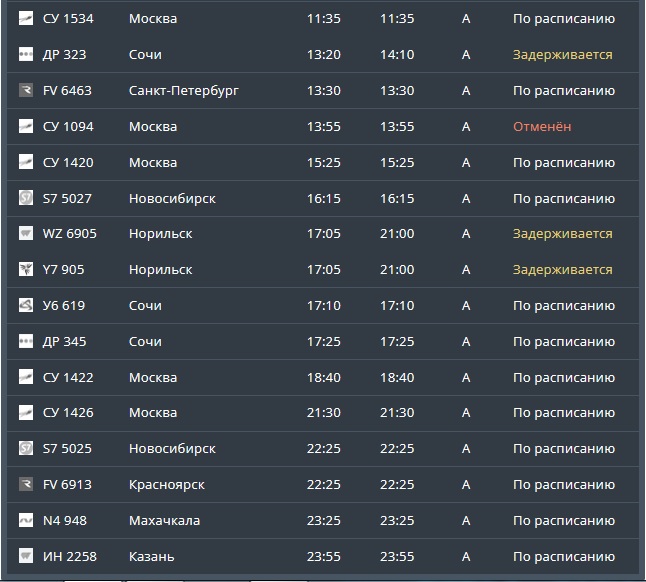Click the airline logo icon for flight S7 5027
Viewport: 646px width, 582px height.
[x=27, y=199]
